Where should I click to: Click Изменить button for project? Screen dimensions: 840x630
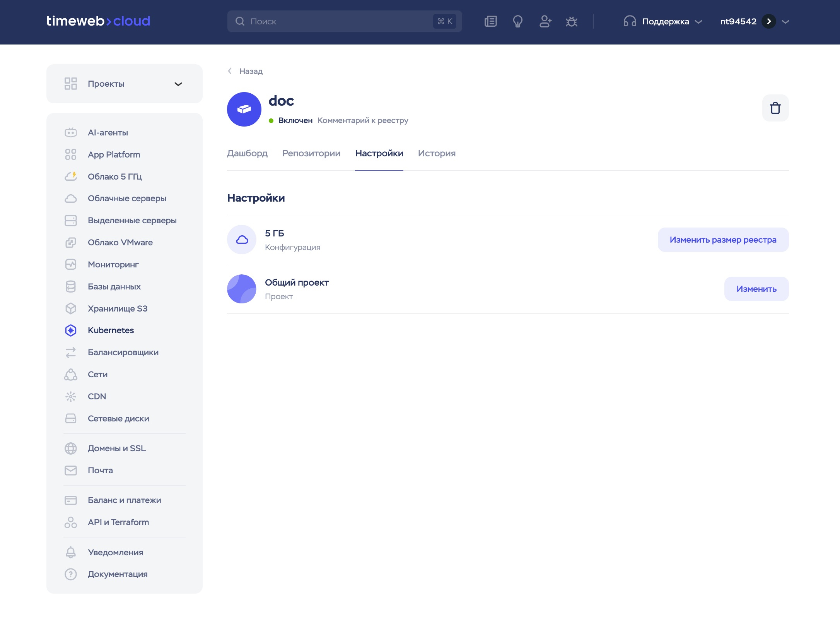(x=756, y=289)
